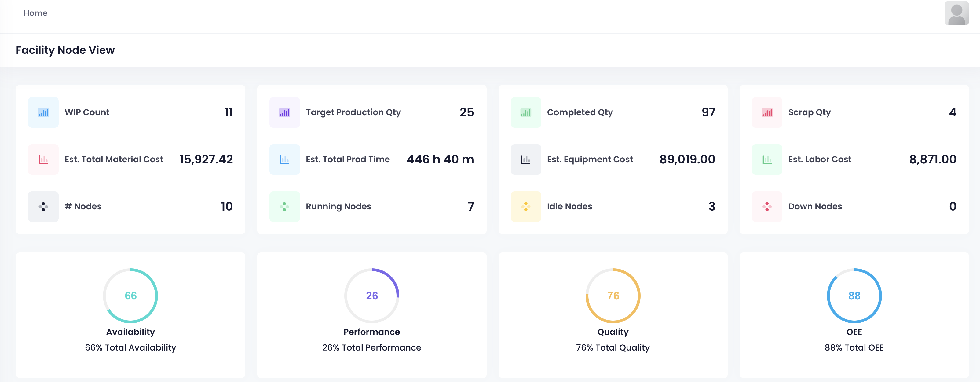980x382 pixels.
Task: Click the 89,019.00 equipment cost value
Action: coord(687,160)
